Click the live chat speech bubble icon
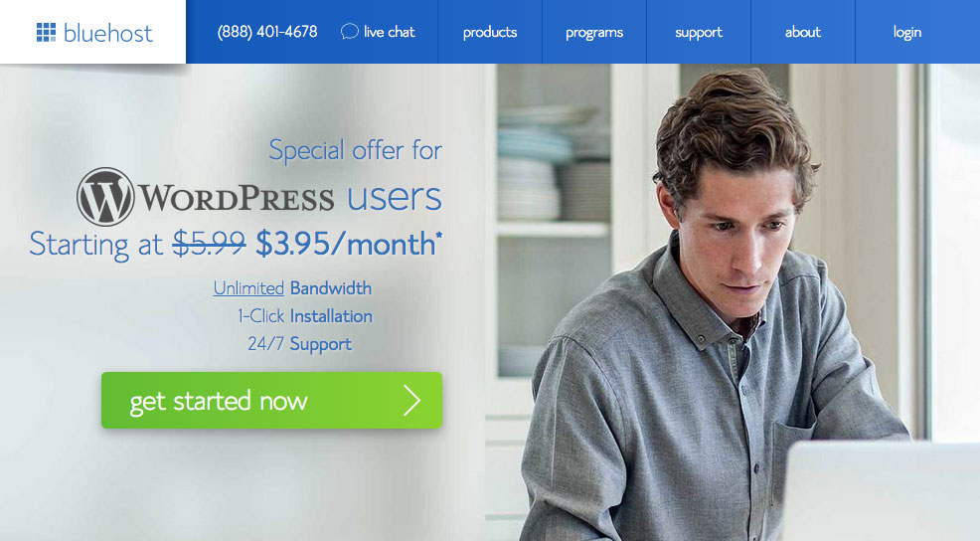Image resolution: width=980 pixels, height=541 pixels. pos(350,31)
